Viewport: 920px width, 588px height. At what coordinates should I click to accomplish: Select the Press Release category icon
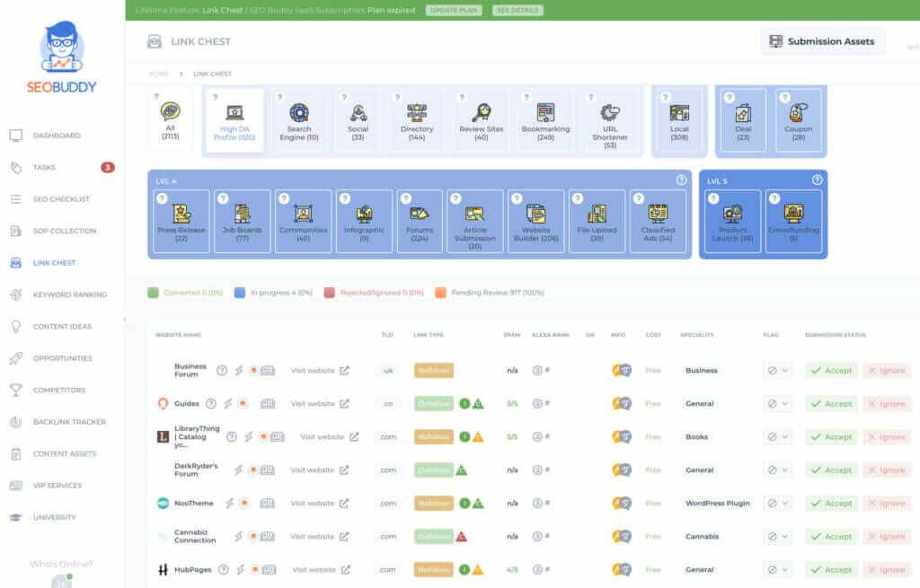tap(181, 214)
